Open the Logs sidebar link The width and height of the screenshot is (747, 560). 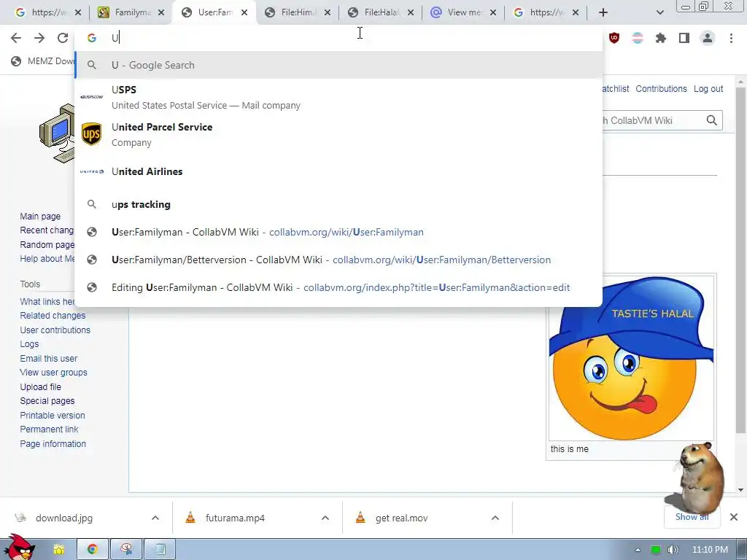pos(29,344)
